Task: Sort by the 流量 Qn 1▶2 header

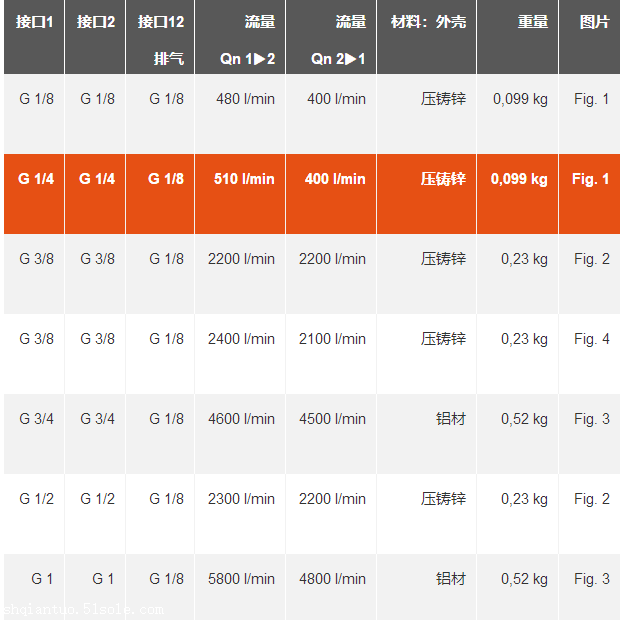Action: click(x=247, y=38)
